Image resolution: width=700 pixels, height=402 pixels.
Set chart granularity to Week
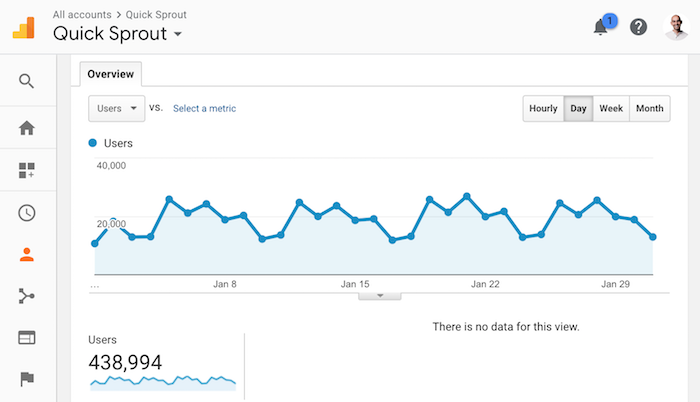(x=611, y=109)
